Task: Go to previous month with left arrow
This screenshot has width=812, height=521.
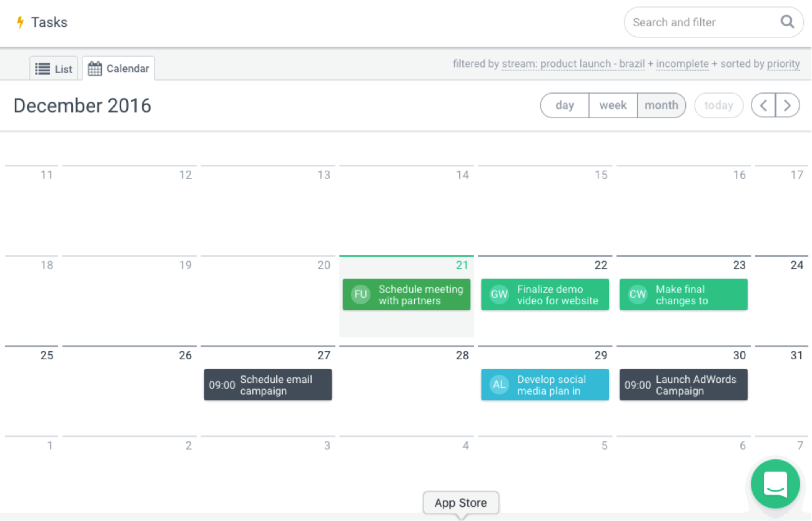Action: 763,106
